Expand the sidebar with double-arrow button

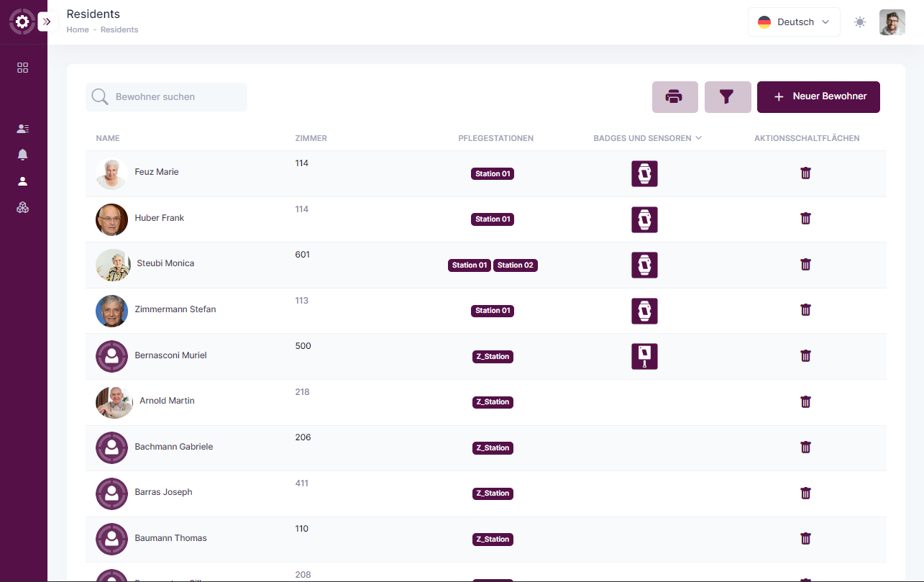47,22
